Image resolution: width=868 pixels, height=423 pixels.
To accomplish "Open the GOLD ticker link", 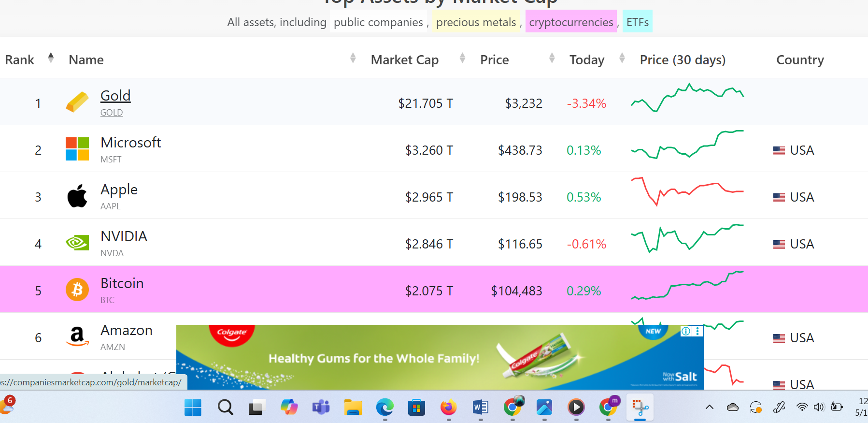I will coord(112,112).
